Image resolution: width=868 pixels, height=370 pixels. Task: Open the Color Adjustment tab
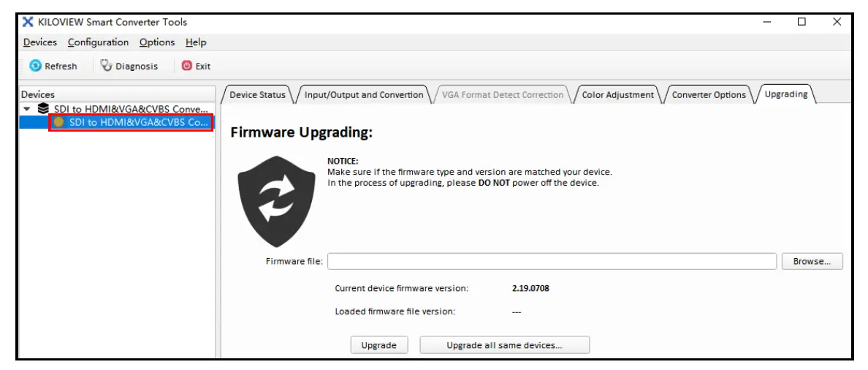pos(618,95)
